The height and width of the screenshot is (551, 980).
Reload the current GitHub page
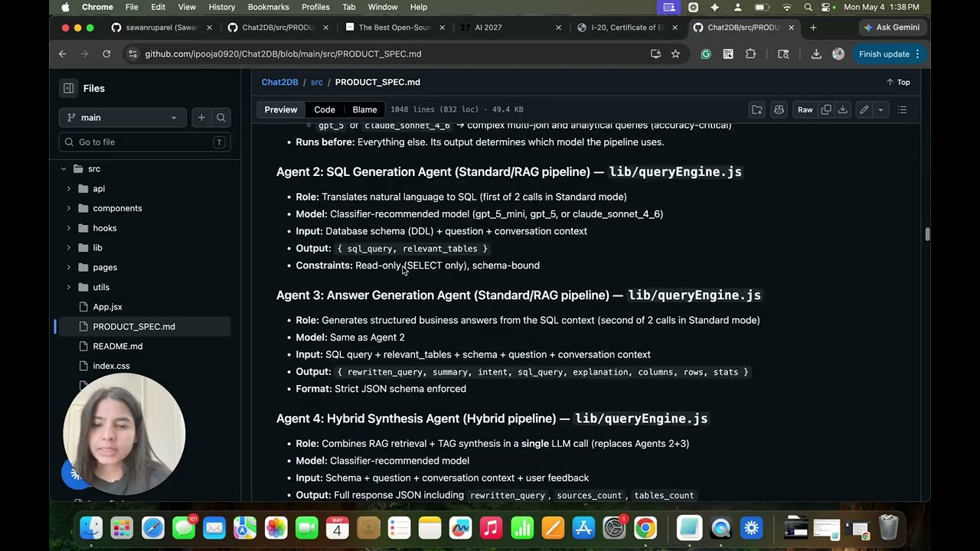click(106, 54)
